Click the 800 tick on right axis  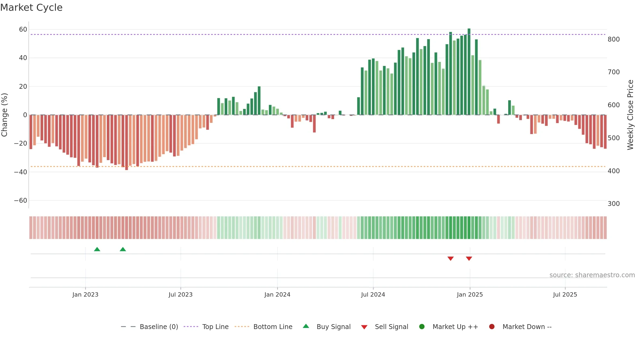tap(614, 39)
